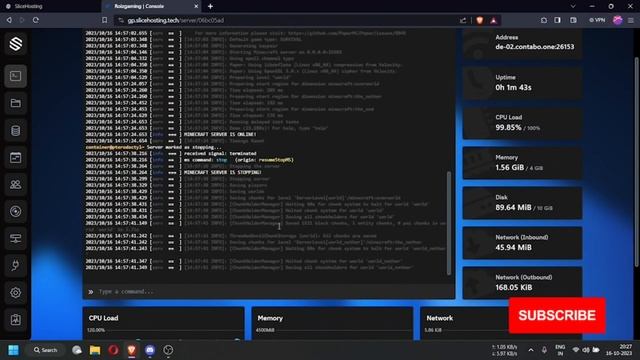640x360 pixels.
Task: Focus the Type a command input
Action: point(269,291)
